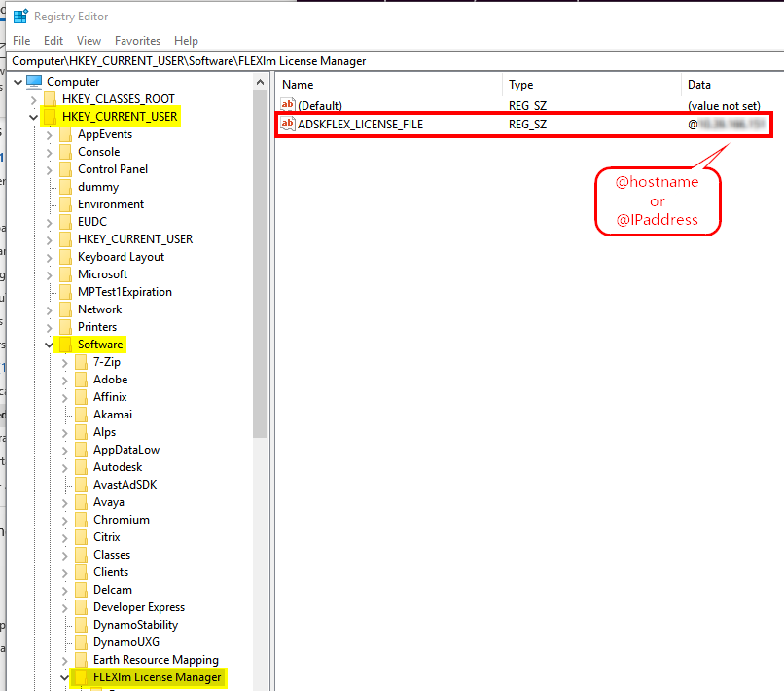The width and height of the screenshot is (784, 691).
Task: Click the Adobe key folder icon
Action: coord(81,379)
